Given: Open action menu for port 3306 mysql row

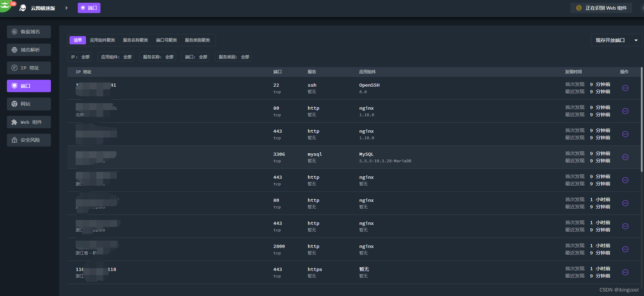Looking at the screenshot, I should click(x=625, y=157).
